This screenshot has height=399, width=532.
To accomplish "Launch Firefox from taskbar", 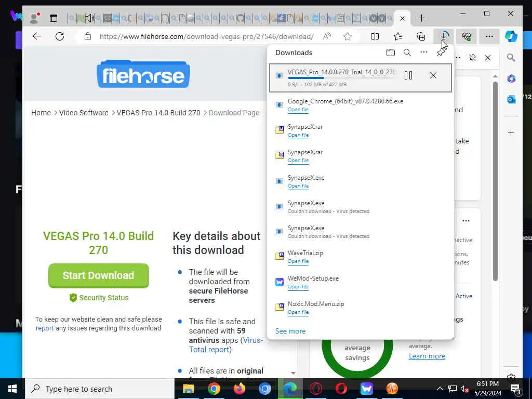I will pos(239,389).
